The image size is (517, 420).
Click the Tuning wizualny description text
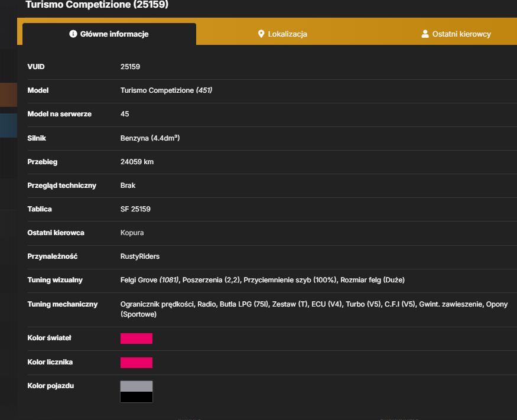coord(262,280)
